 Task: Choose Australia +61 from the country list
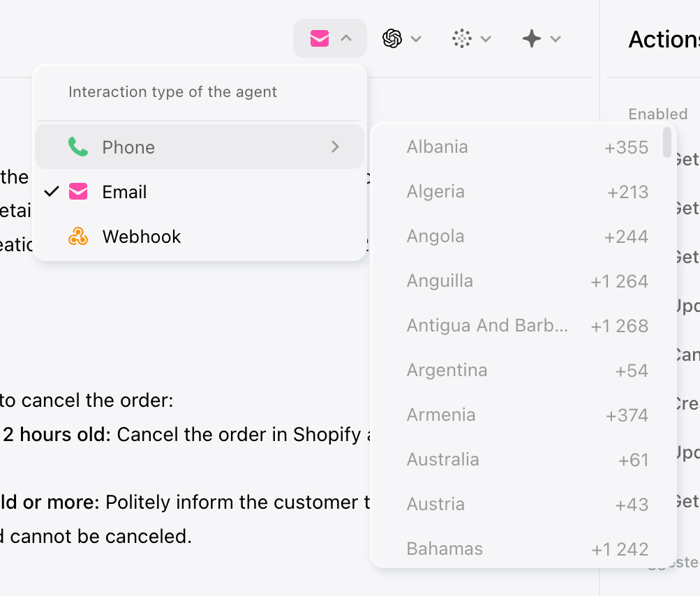[x=523, y=459]
